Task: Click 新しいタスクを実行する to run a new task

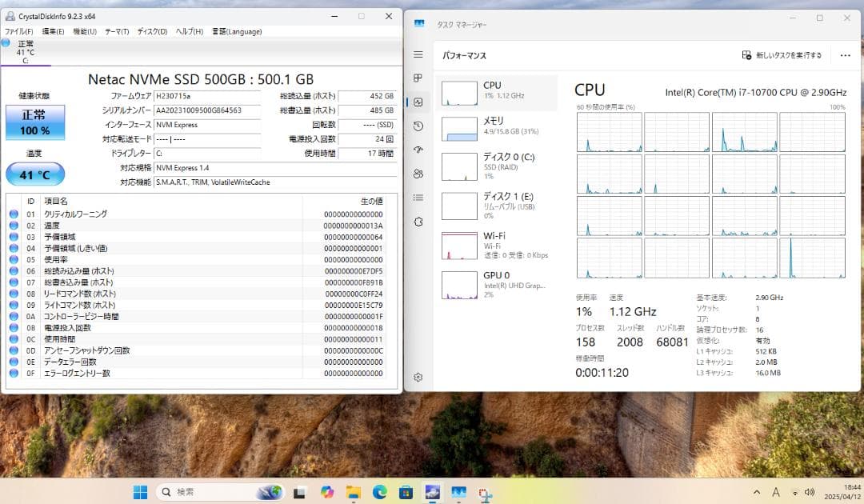Action: pos(780,54)
